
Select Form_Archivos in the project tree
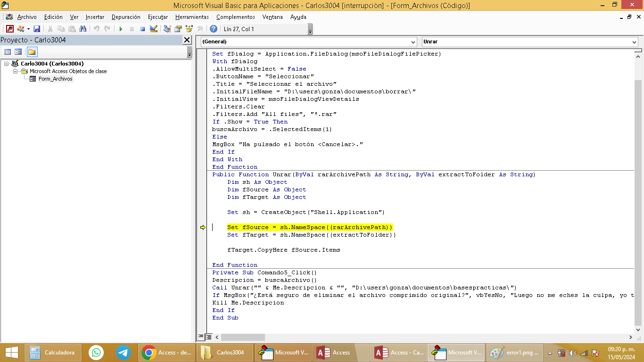coord(56,79)
